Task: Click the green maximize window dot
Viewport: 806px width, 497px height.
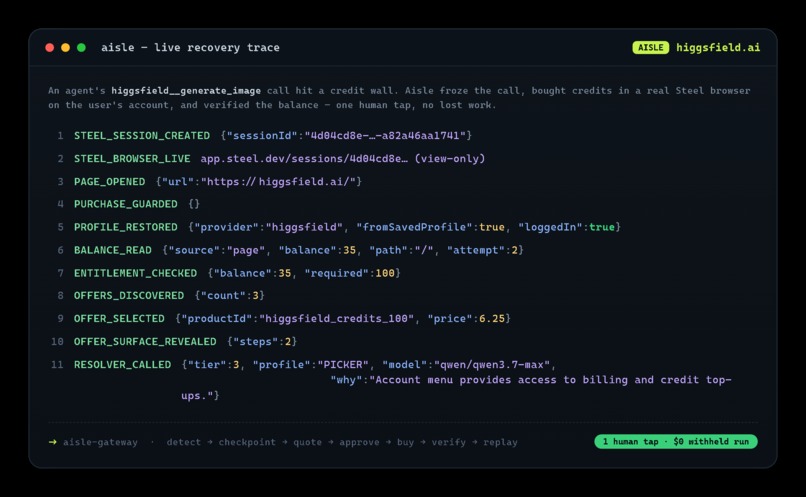Action: tap(81, 47)
